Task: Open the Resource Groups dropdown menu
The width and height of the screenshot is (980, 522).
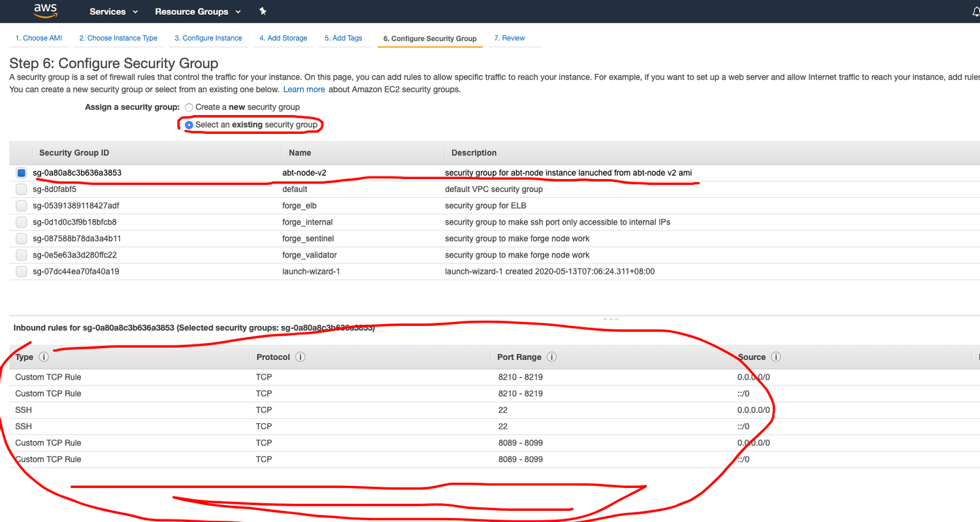Action: [x=198, y=12]
